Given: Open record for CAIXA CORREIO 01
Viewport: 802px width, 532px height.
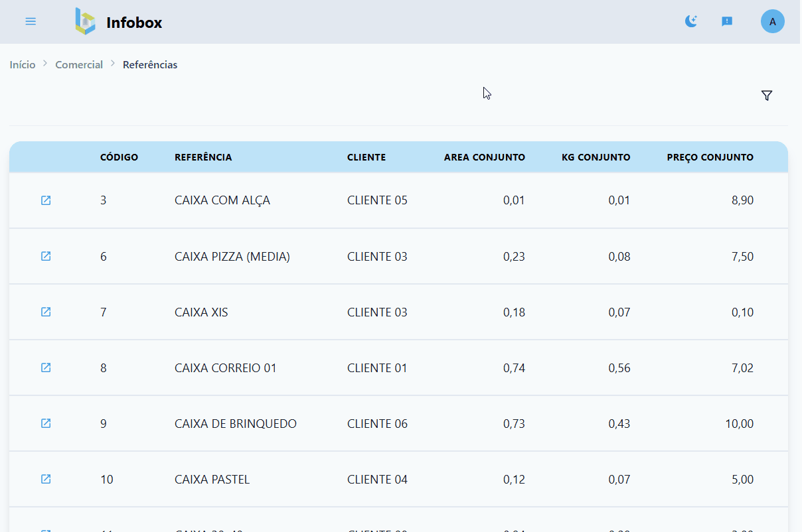Looking at the screenshot, I should coord(46,367).
